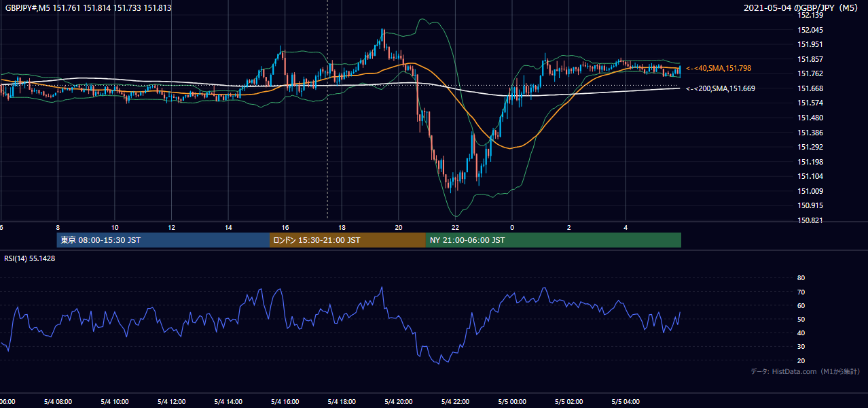Click RSI scale value 60

tap(801, 305)
